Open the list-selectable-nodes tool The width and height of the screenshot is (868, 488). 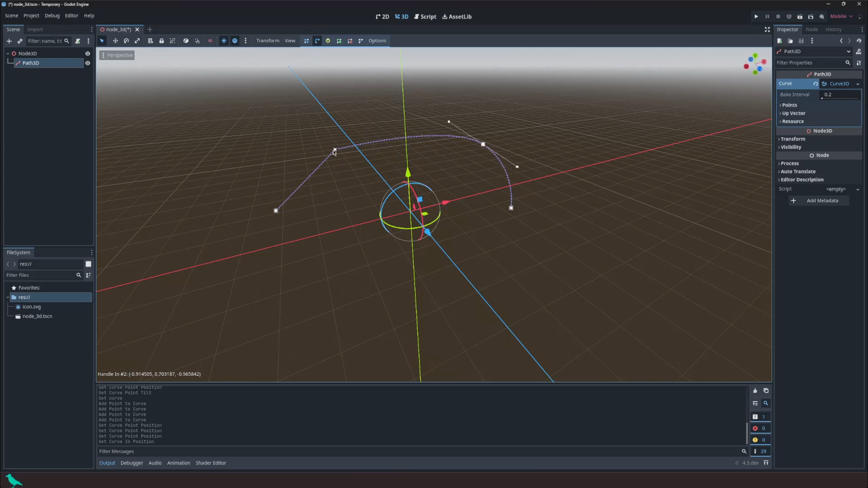click(x=151, y=41)
